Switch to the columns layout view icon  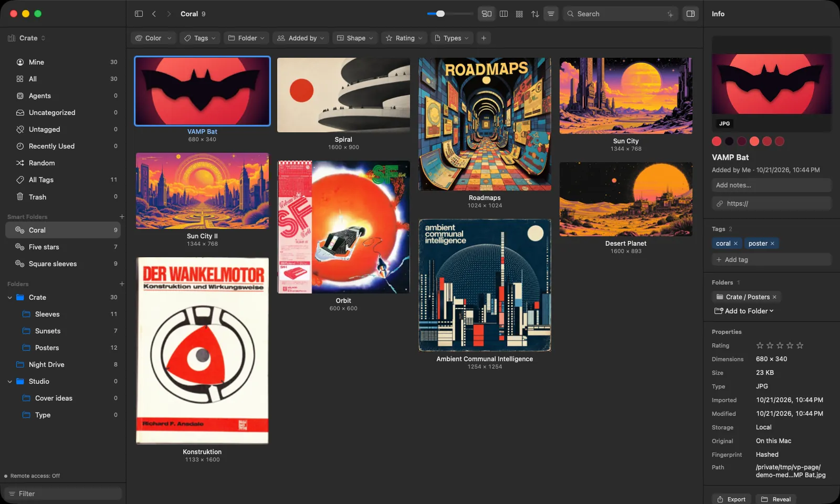pyautogui.click(x=503, y=14)
